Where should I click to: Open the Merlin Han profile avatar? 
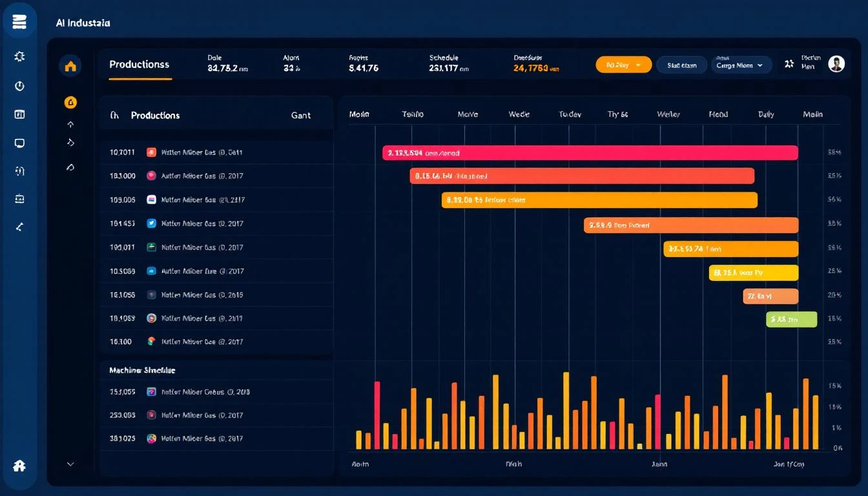(x=836, y=63)
